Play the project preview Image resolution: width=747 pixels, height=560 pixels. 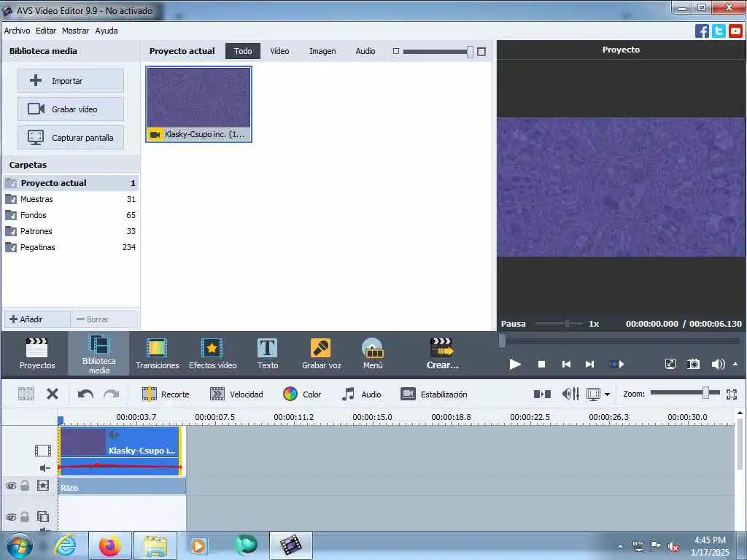[x=514, y=365]
